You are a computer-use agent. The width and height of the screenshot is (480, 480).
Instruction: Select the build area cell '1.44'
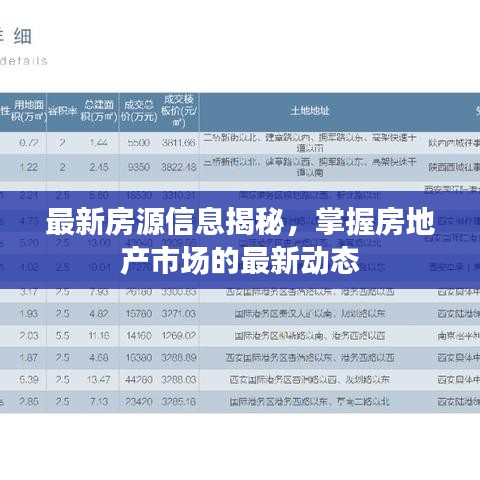click(99, 143)
